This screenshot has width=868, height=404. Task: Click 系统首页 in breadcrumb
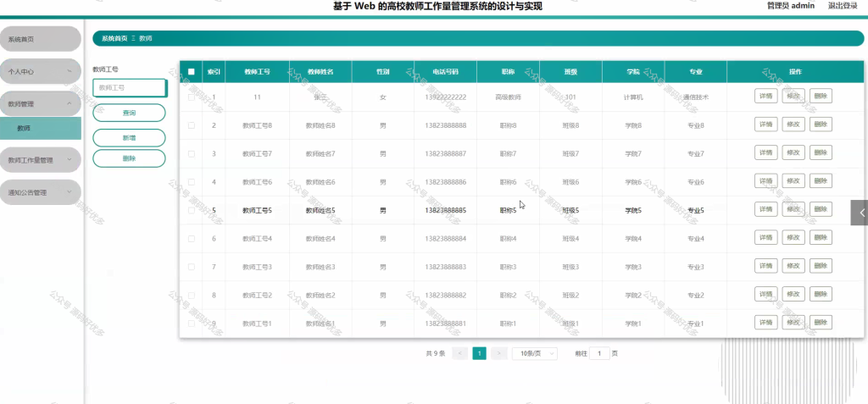(114, 39)
